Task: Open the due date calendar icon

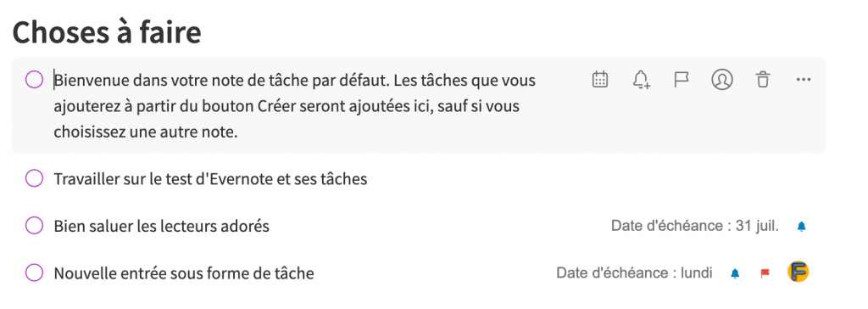Action: click(600, 79)
